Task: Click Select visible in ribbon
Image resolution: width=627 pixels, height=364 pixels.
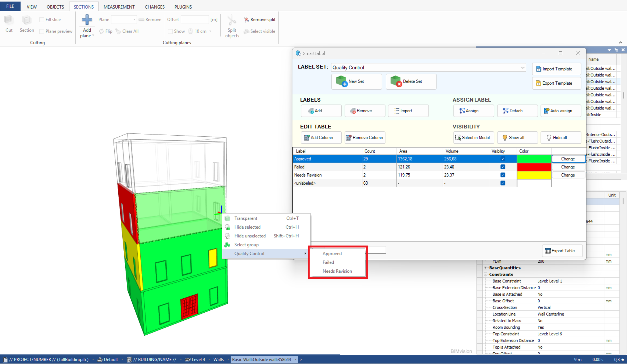Action: click(260, 31)
